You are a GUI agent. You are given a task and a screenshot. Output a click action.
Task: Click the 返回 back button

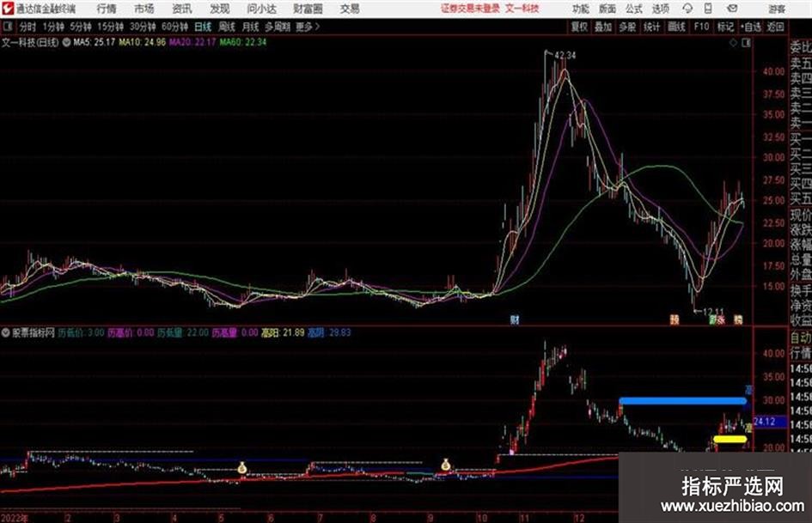click(x=775, y=27)
